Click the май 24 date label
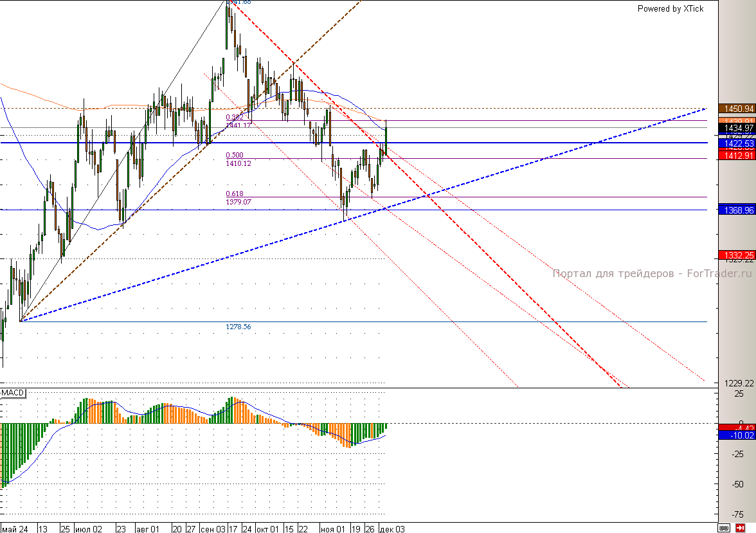 tap(15, 528)
